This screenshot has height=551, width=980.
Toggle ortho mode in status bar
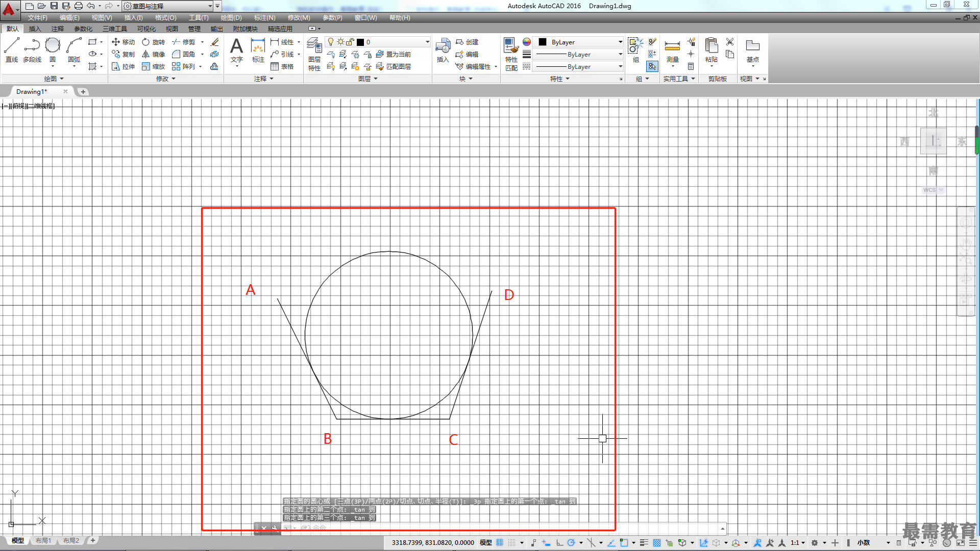559,543
